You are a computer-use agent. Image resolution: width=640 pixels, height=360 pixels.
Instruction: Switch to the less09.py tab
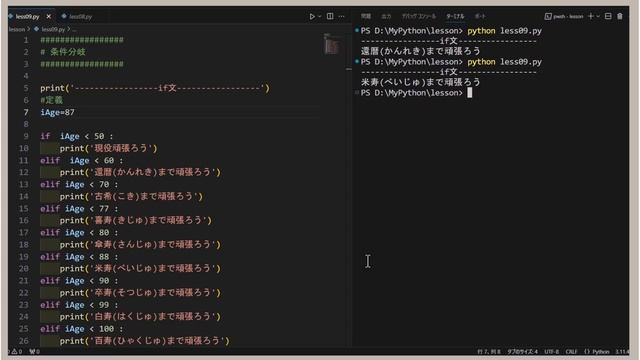pyautogui.click(x=27, y=16)
